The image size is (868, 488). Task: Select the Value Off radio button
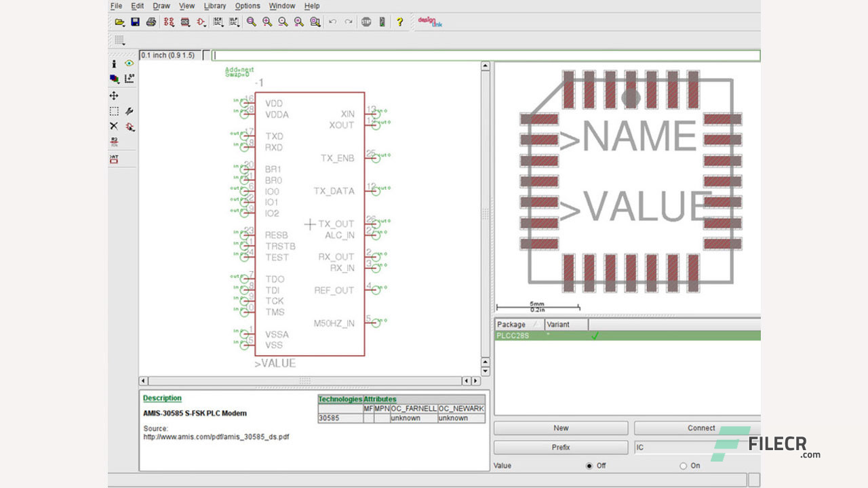[589, 466]
